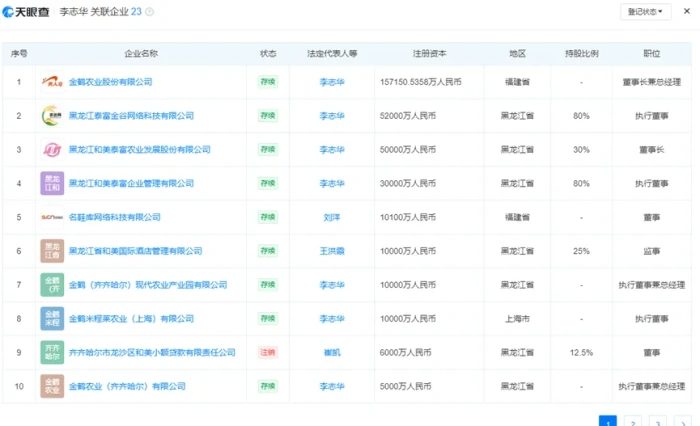Click capital value 6000万人民币
This screenshot has width=700, height=426.
(405, 352)
